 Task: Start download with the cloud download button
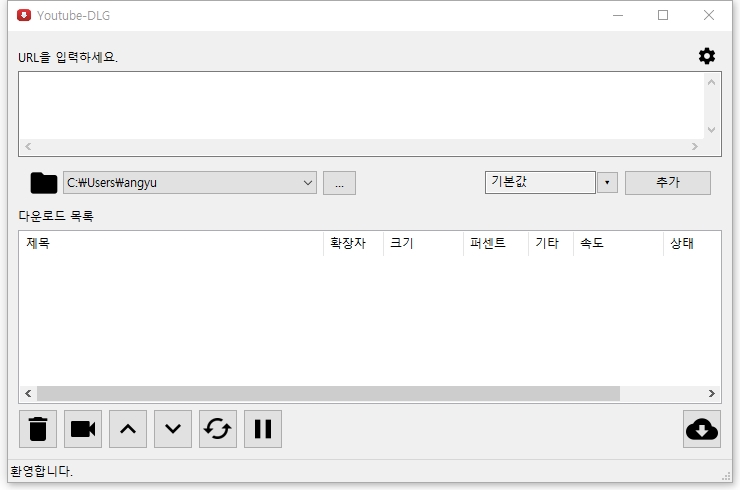pyautogui.click(x=702, y=429)
